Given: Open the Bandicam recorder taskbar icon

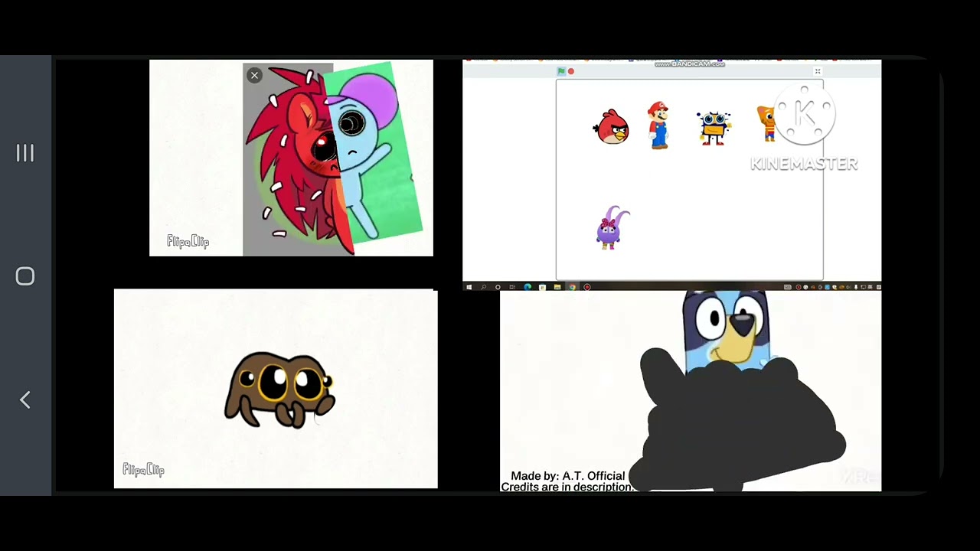Looking at the screenshot, I should pos(586,287).
